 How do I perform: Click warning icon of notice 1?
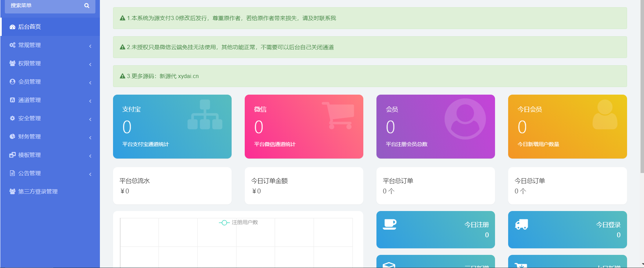tap(122, 18)
